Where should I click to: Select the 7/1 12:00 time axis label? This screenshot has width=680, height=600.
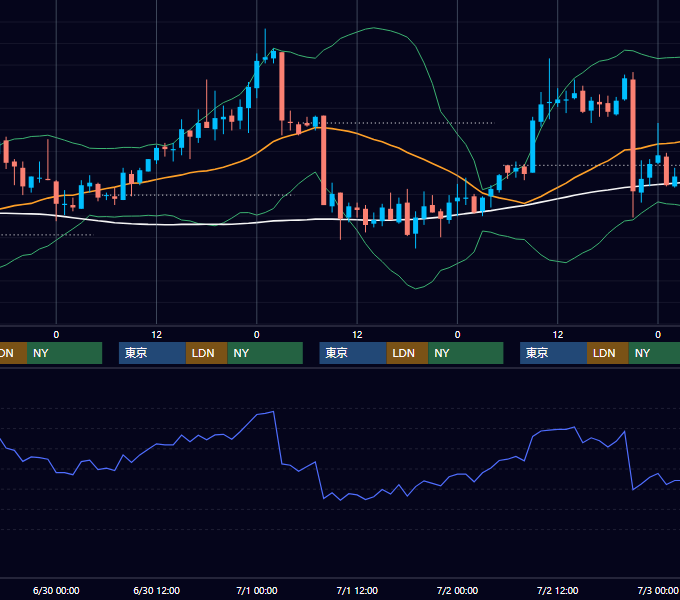[x=357, y=590]
